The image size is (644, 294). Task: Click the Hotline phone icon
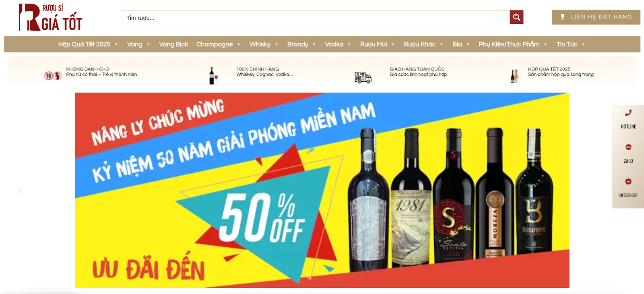(x=628, y=113)
